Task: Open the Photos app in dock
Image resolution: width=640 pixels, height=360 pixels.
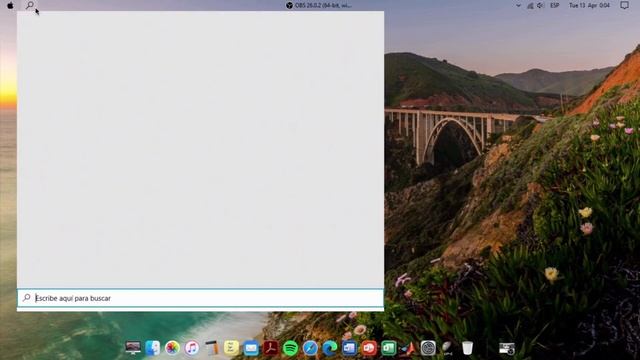Action: coord(172,348)
